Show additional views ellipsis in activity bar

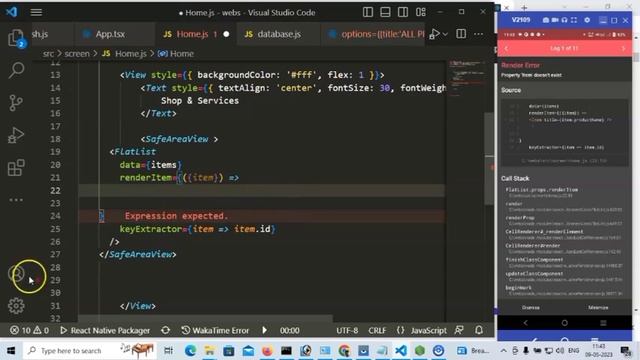click(16, 200)
